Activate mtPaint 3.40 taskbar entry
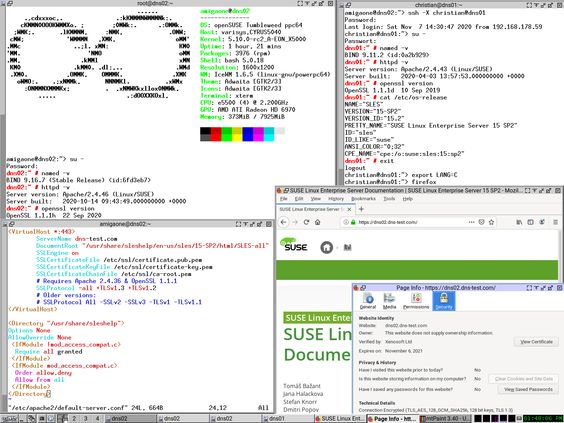This screenshot has height=423, width=564. click(444, 419)
